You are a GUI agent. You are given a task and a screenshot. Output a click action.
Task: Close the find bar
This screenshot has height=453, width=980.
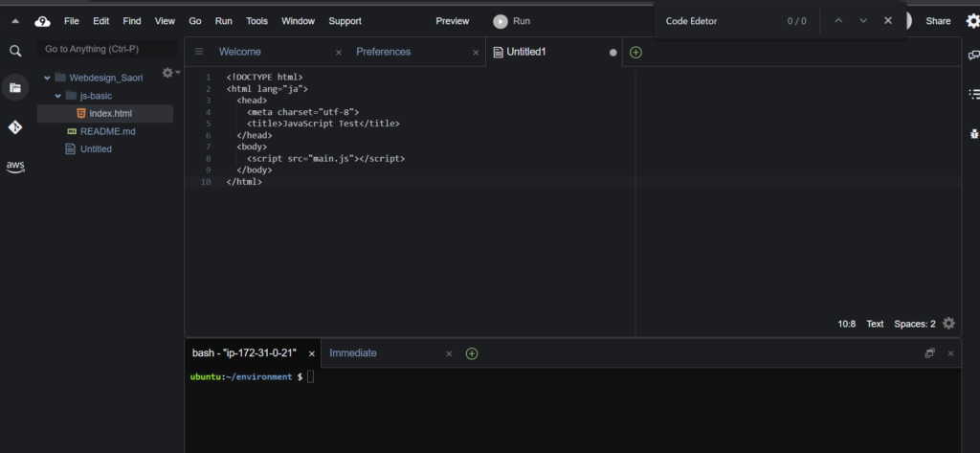pos(888,21)
